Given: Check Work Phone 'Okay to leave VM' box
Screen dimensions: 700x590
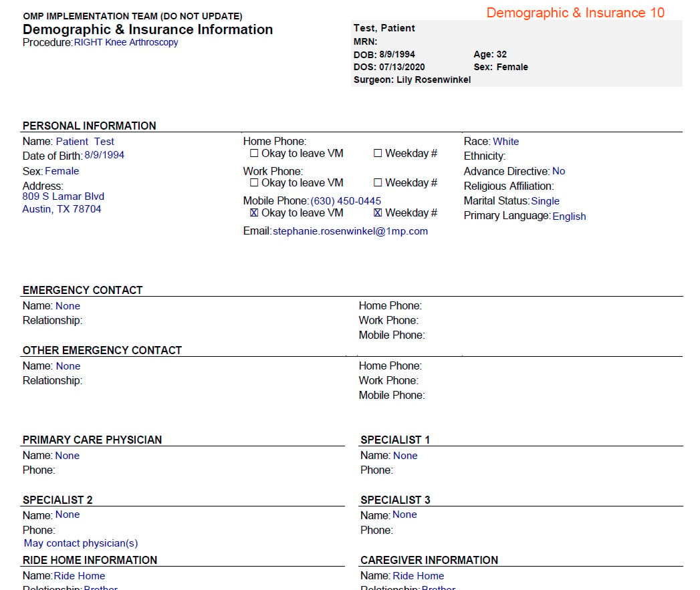Looking at the screenshot, I should coord(254,182).
